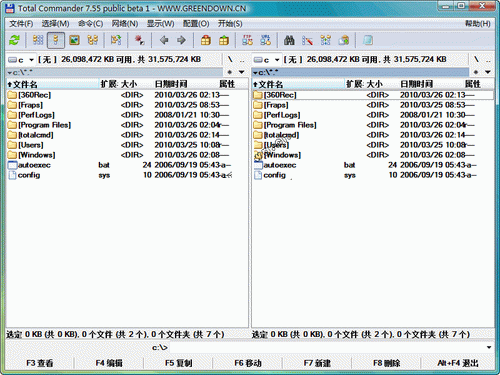Image resolution: width=500 pixels, height=375 pixels.
Task: Open command line history dropdown arrow
Action: (489, 347)
